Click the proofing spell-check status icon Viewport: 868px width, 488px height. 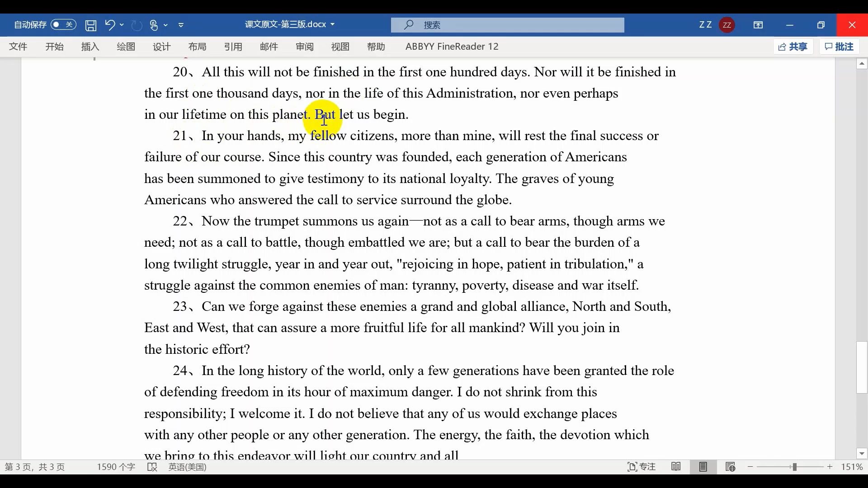click(152, 467)
